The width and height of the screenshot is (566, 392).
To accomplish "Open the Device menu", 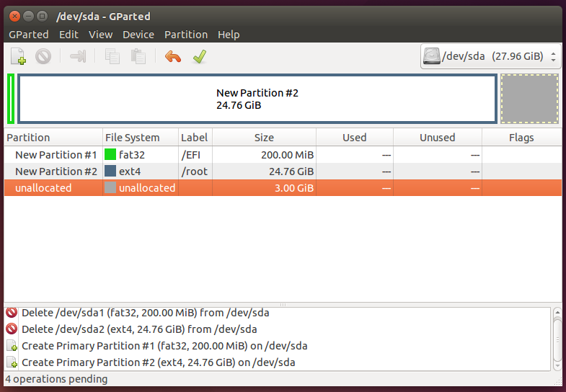I will [138, 35].
